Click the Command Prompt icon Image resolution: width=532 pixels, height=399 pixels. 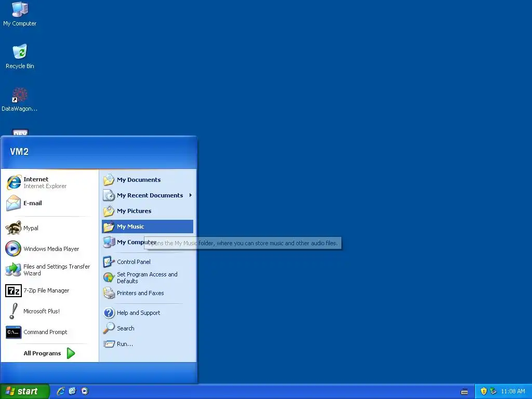(14, 332)
